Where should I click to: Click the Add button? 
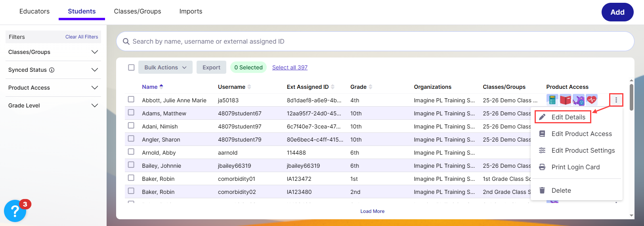pos(617,12)
